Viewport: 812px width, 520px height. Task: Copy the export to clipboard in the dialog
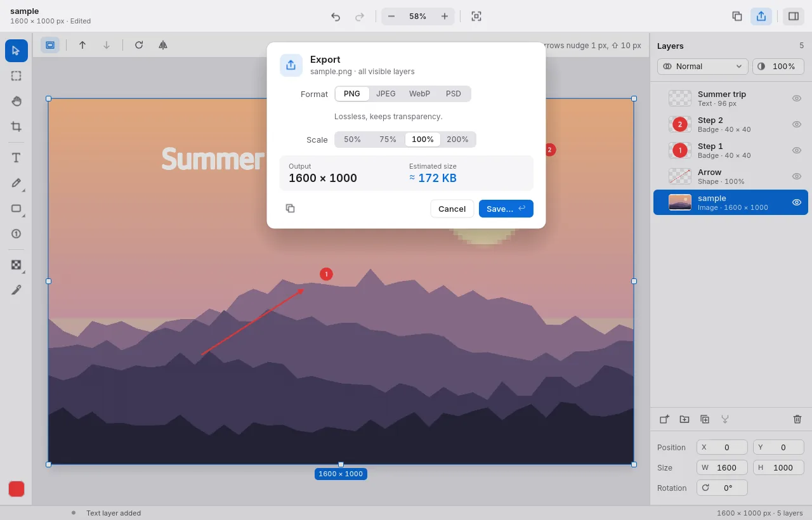coord(290,209)
